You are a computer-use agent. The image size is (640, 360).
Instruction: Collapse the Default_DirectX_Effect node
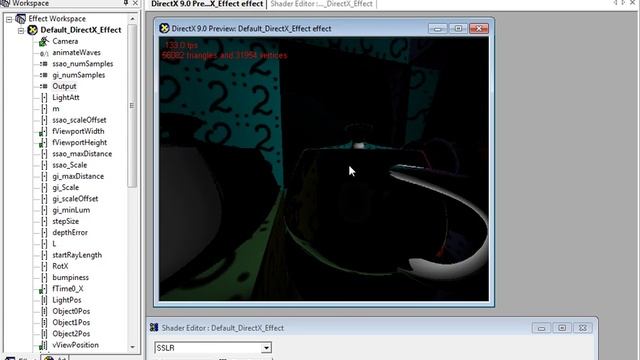[21, 31]
